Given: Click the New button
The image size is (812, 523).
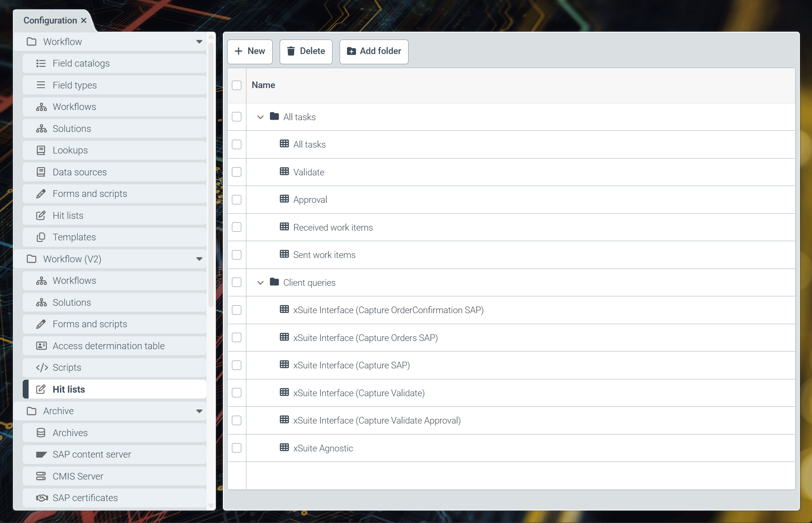Looking at the screenshot, I should (x=250, y=51).
